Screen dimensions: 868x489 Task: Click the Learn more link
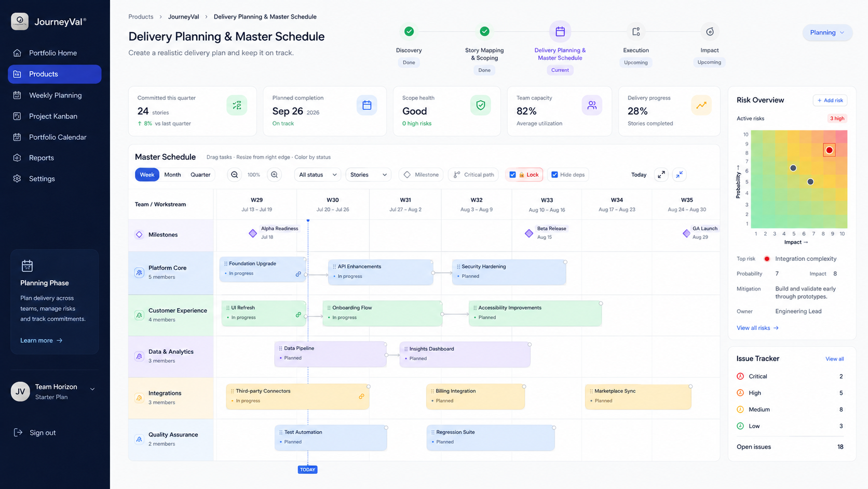coord(41,340)
